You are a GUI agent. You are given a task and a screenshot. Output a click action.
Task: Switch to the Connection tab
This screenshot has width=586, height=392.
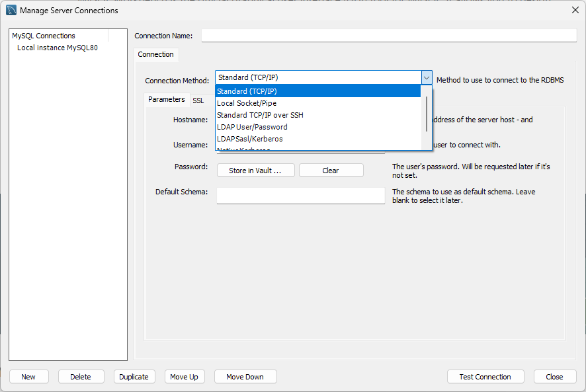(x=155, y=54)
